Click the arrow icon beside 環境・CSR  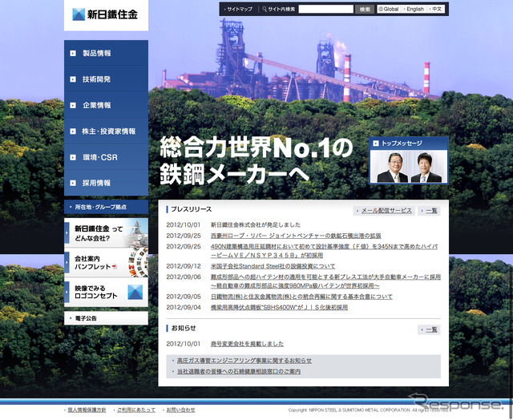pos(73,157)
